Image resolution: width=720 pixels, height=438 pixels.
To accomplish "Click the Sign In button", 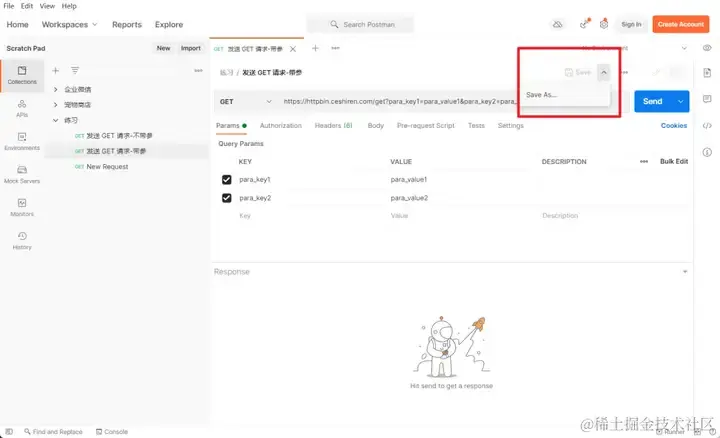I will click(x=631, y=24).
